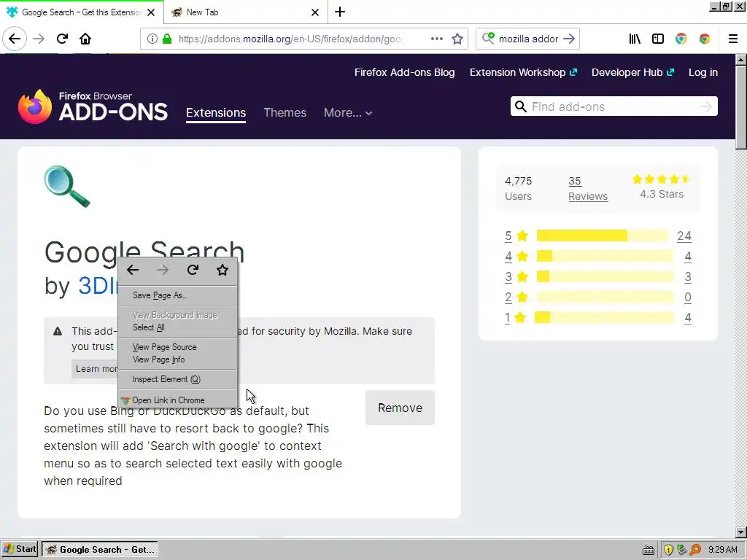Viewport: 747px width, 560px height.
Task: Click the orange magnifier tray icon
Action: [x=695, y=550]
